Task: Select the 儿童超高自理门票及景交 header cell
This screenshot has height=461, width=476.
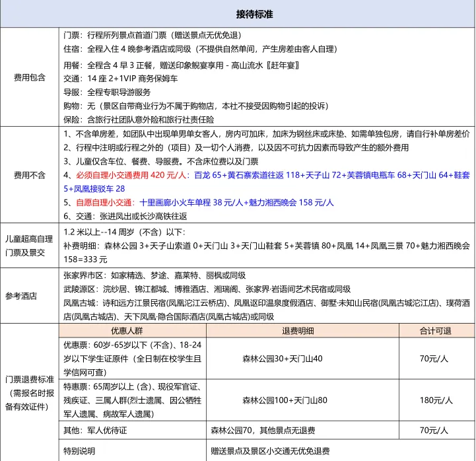Action: (30, 246)
